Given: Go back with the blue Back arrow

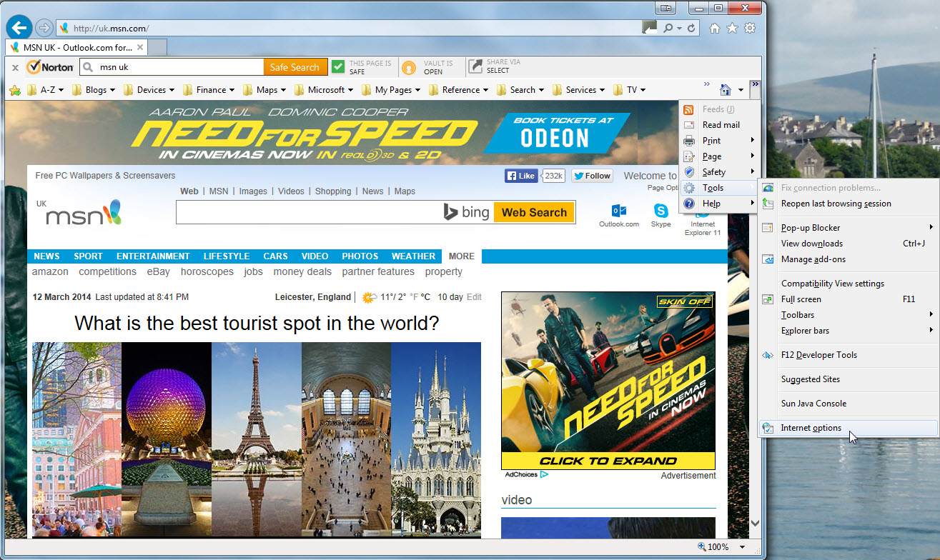Looking at the screenshot, I should 19,28.
